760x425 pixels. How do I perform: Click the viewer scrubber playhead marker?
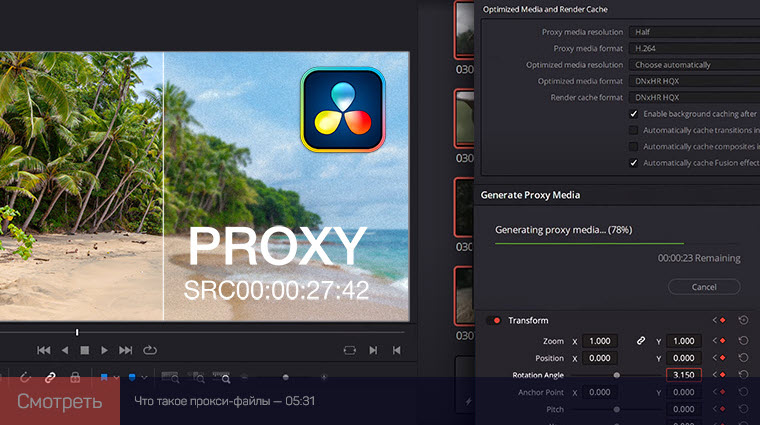click(x=77, y=332)
